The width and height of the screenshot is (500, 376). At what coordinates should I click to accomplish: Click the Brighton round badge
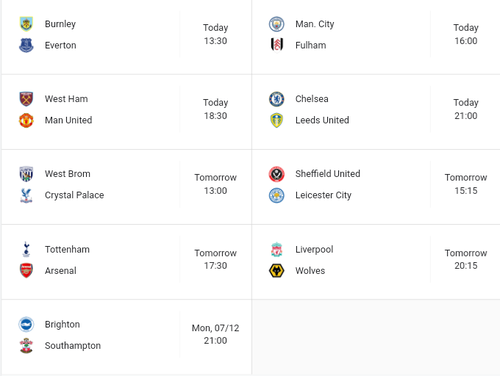[26, 324]
